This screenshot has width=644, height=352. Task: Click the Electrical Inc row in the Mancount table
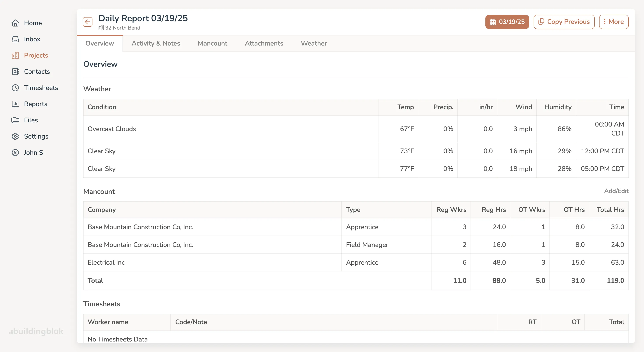tap(106, 262)
